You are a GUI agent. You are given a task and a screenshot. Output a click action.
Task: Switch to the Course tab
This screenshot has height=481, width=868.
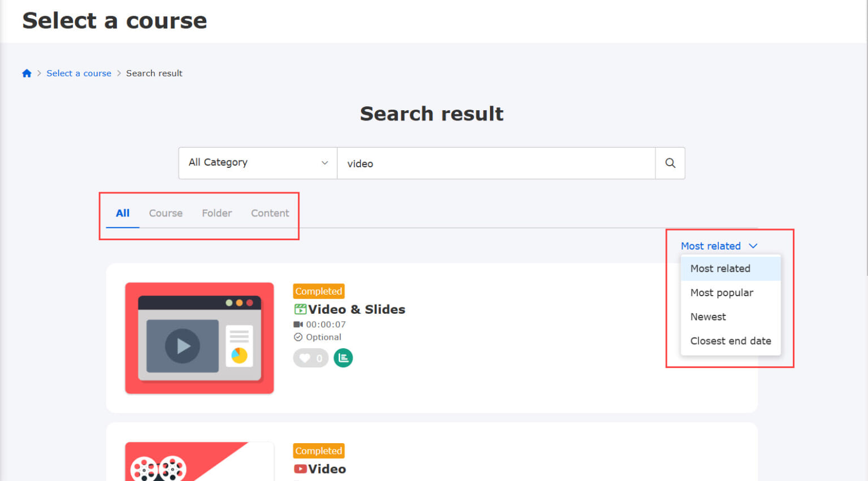166,213
